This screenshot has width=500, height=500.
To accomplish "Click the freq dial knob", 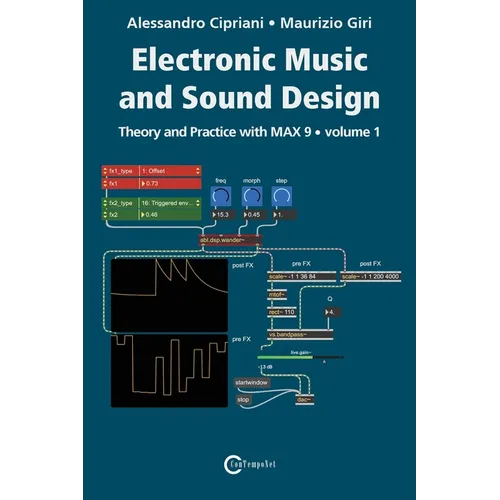I will tap(221, 196).
